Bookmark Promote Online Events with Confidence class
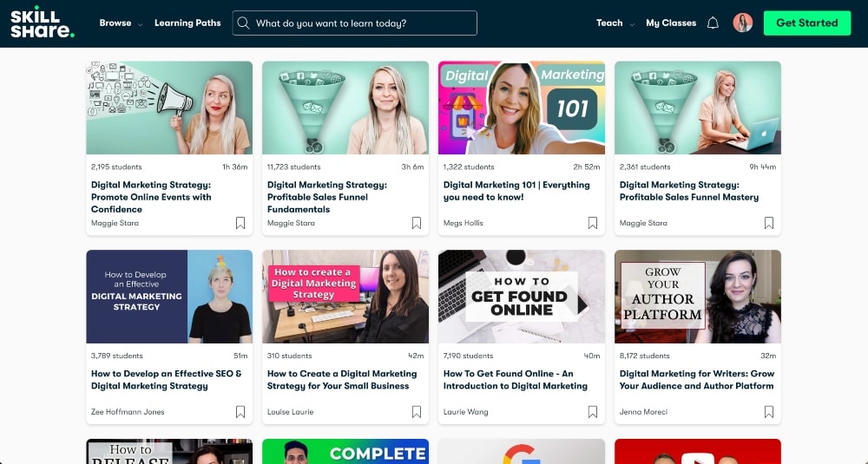868x464 pixels. tap(240, 223)
